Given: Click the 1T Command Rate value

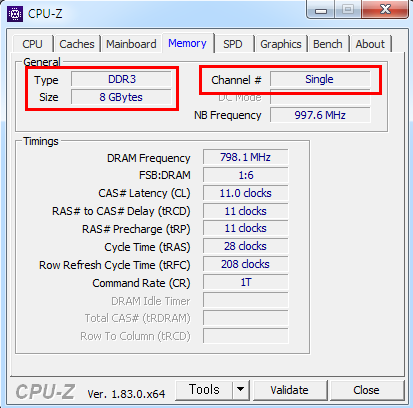Looking at the screenshot, I should 246,282.
